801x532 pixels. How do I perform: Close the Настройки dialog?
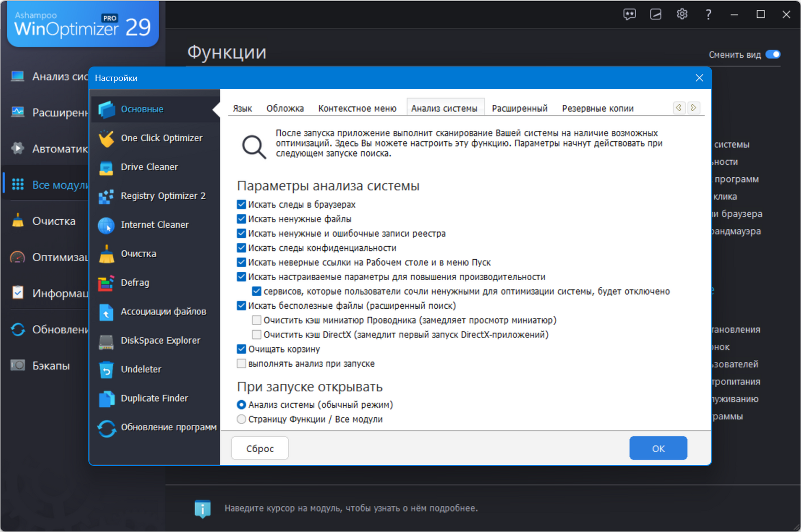[699, 78]
